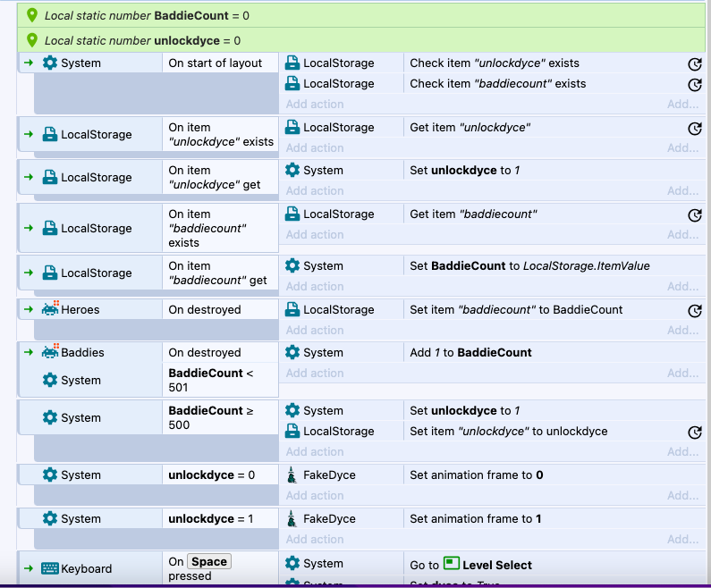Click async clock icon on Get item "unlockdyce"

pyautogui.click(x=695, y=129)
